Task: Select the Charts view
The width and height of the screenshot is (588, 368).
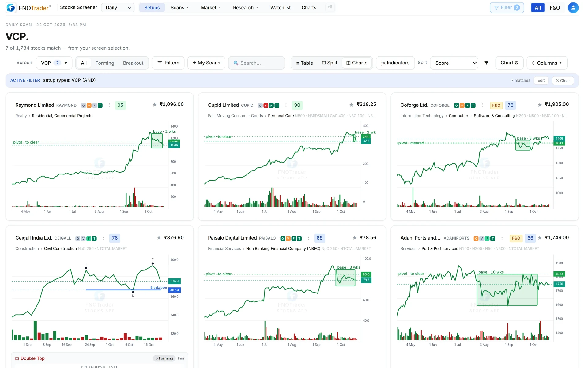Action: pyautogui.click(x=357, y=63)
